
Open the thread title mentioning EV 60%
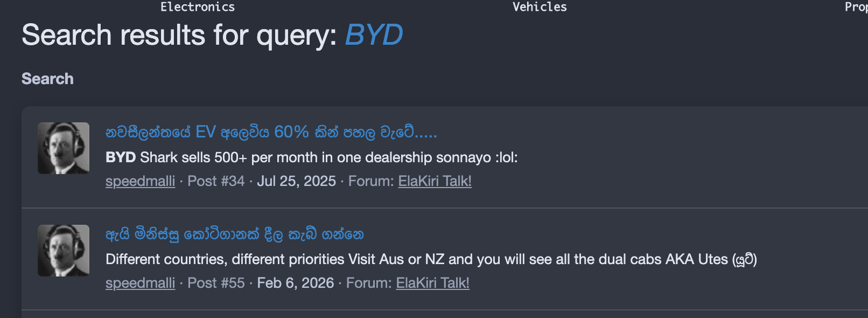point(271,132)
